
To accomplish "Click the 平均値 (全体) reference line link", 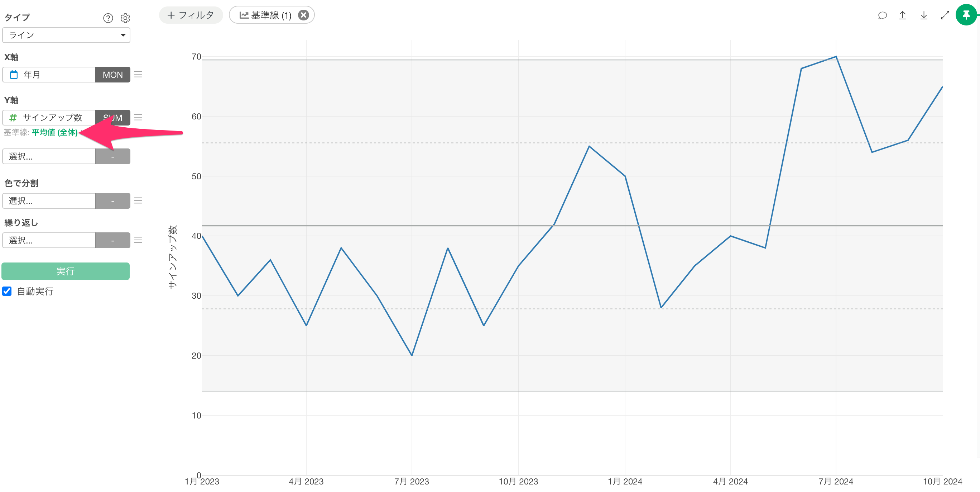I will coord(55,132).
